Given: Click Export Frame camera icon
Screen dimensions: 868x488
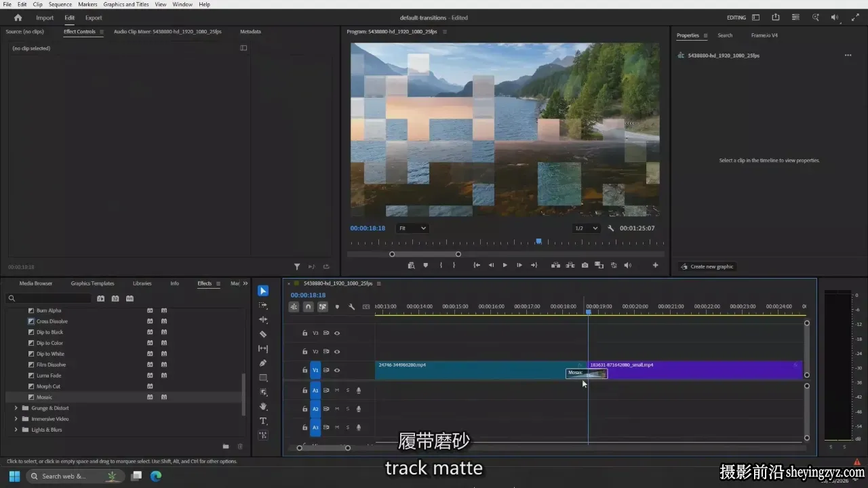Looking at the screenshot, I should point(585,266).
